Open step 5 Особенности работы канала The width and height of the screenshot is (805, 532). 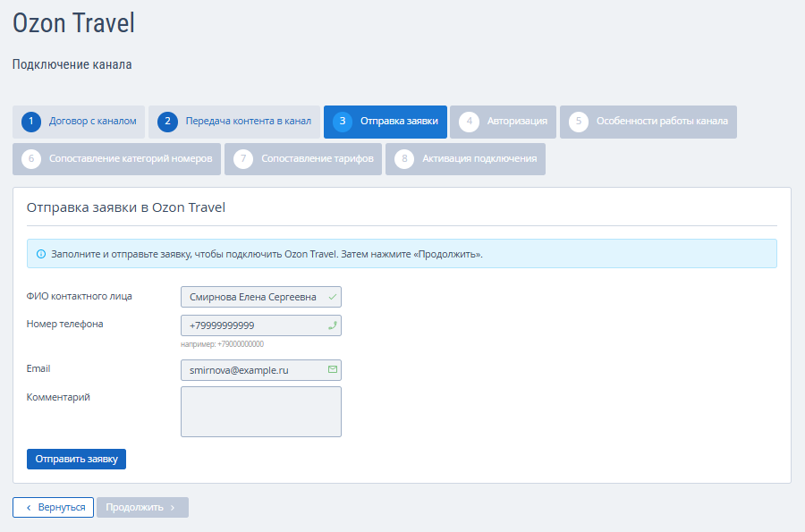[648, 122]
